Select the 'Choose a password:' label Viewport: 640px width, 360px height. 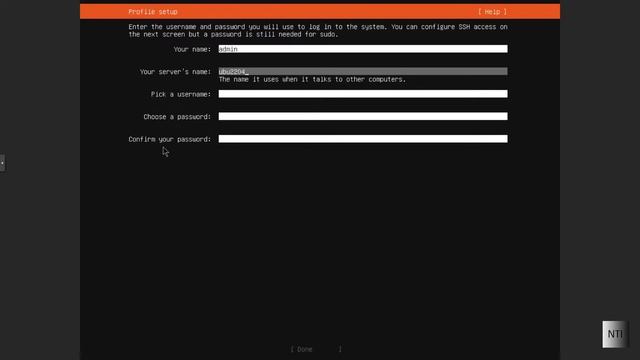177,117
